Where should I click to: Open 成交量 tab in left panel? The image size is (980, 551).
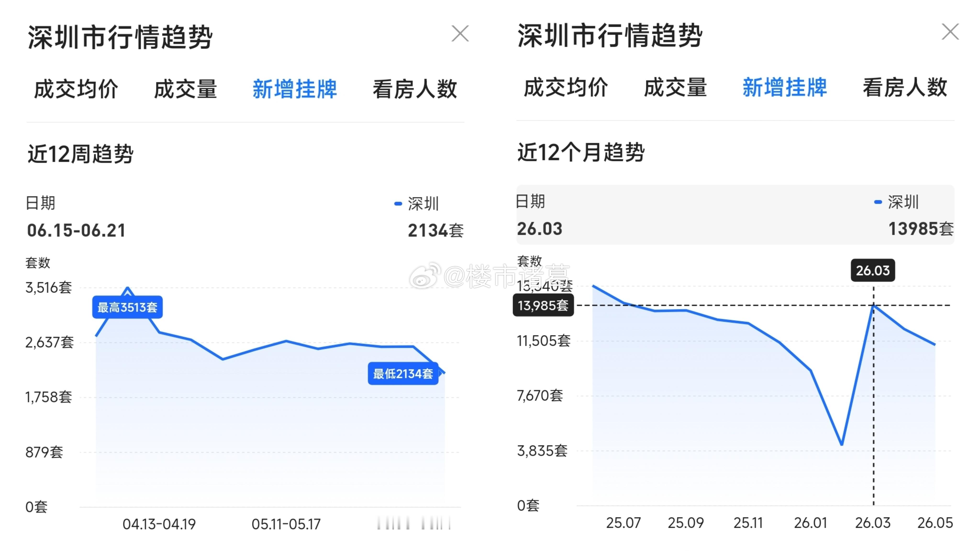pos(185,89)
